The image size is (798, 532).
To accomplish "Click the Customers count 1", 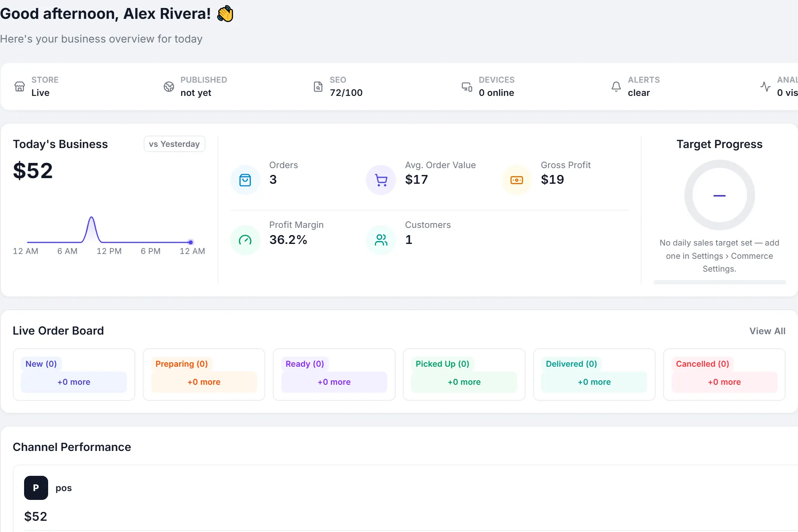I will click(x=408, y=240).
